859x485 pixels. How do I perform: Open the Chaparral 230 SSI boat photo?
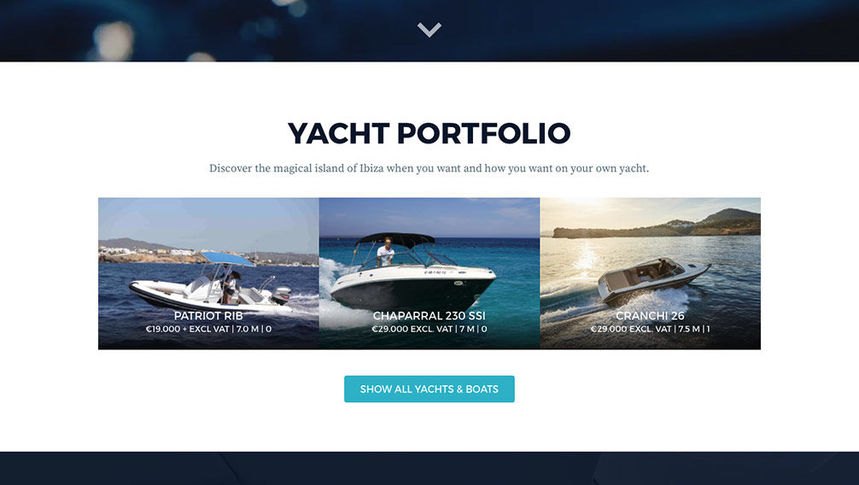pos(430,273)
